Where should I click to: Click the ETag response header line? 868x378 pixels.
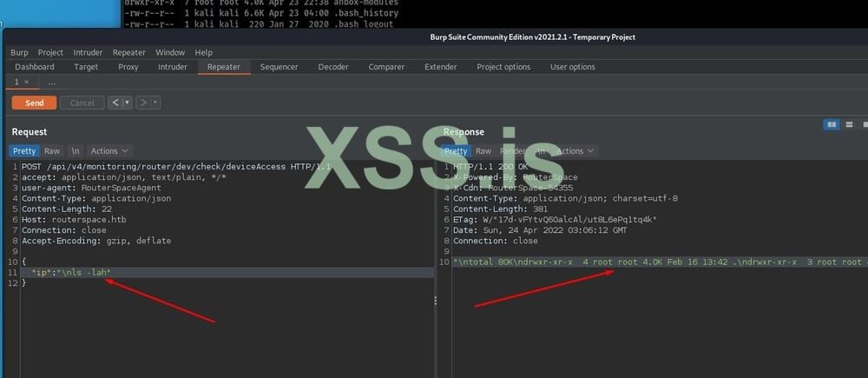[x=555, y=220]
